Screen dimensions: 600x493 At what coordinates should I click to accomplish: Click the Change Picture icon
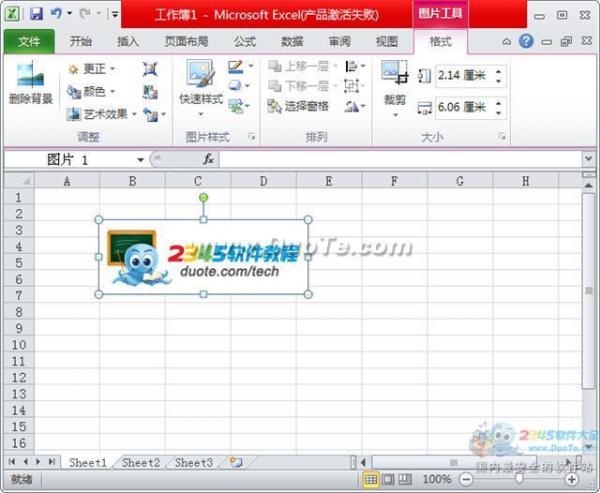coord(150,92)
